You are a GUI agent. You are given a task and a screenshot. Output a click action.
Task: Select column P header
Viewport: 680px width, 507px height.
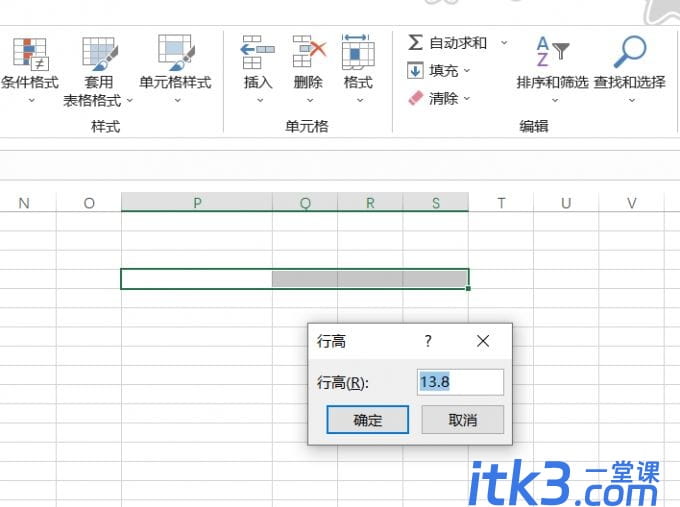click(197, 202)
